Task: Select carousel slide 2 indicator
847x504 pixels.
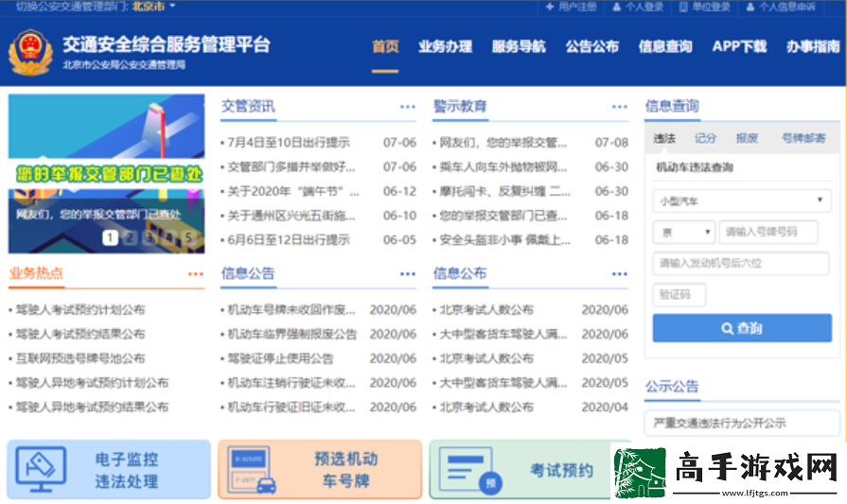Action: 130,237
